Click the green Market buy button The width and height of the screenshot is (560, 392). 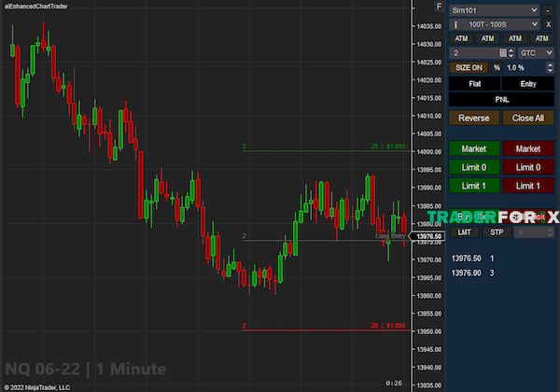point(474,149)
